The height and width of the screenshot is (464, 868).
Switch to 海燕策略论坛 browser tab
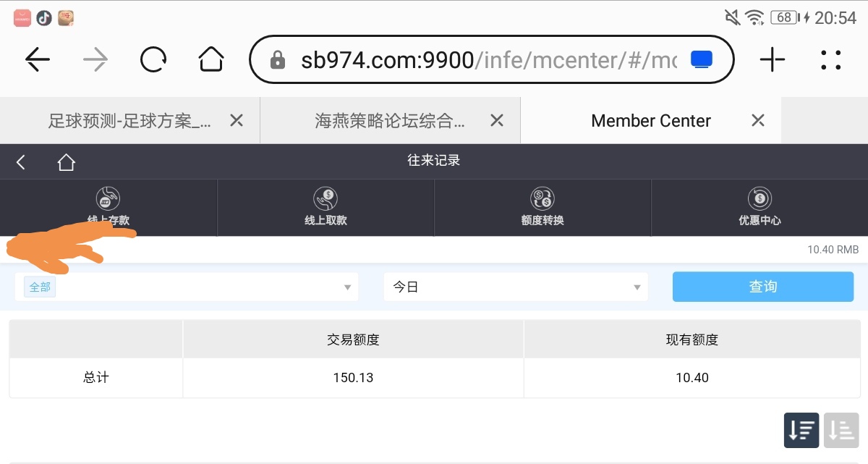point(390,121)
